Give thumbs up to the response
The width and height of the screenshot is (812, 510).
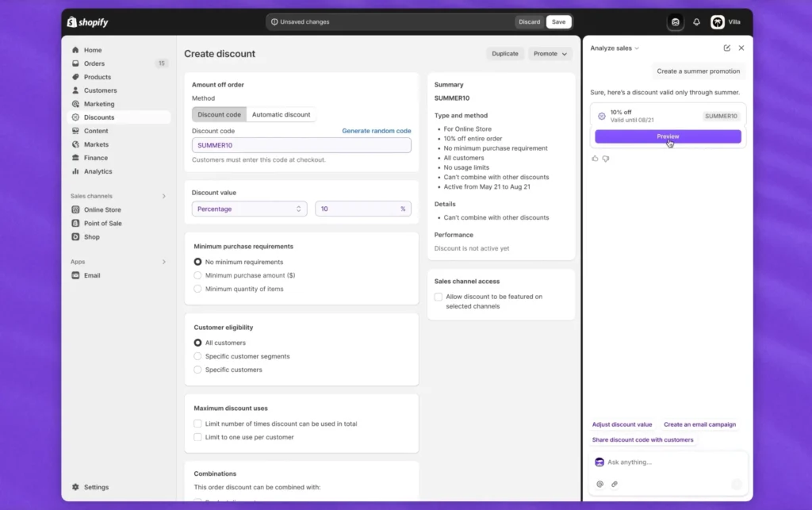click(595, 159)
